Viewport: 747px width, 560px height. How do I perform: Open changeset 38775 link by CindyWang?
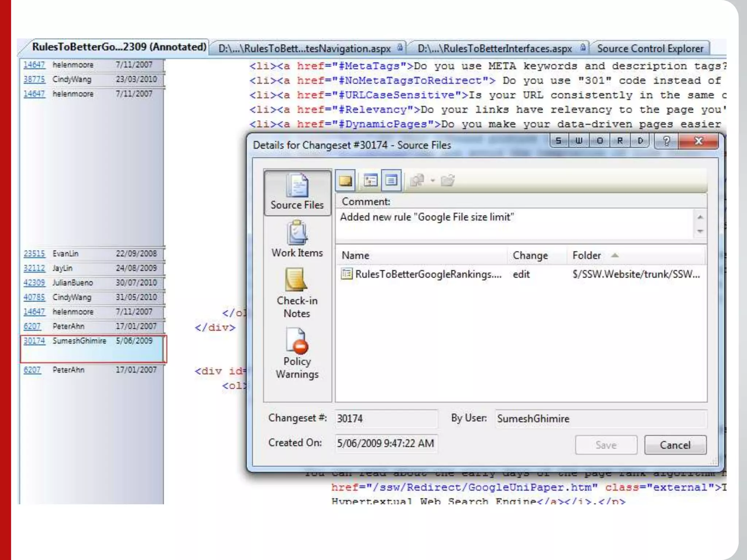click(x=34, y=79)
